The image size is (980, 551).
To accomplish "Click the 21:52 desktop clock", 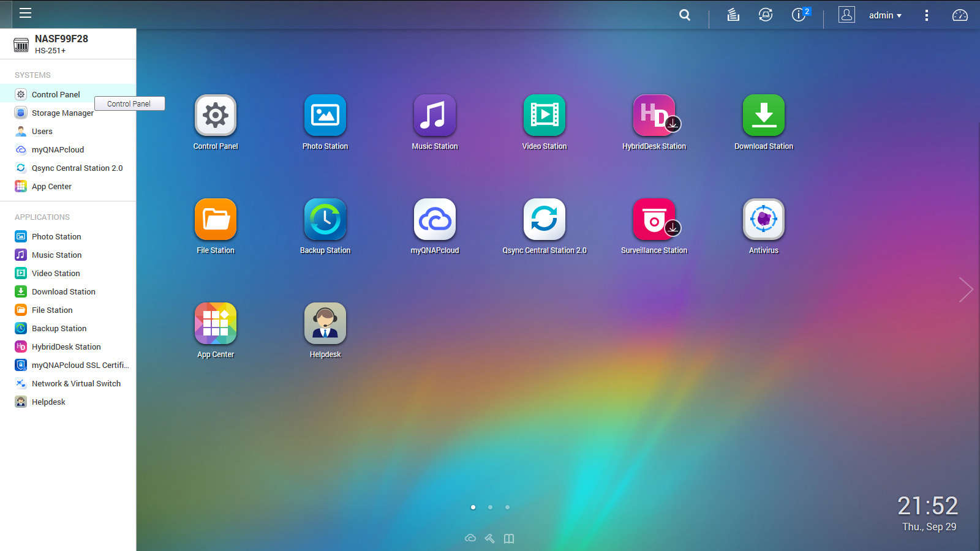I will 927,506.
